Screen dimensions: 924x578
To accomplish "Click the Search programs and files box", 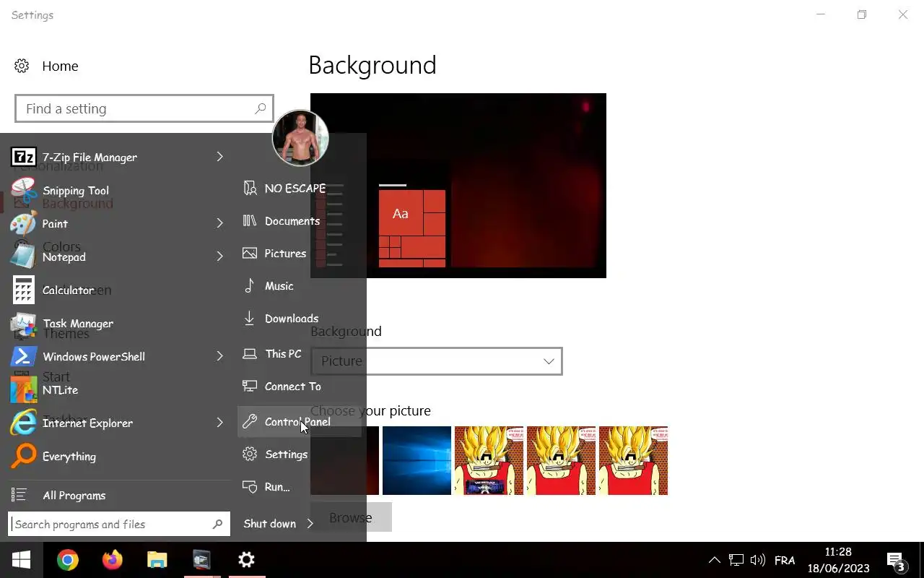I will click(119, 525).
